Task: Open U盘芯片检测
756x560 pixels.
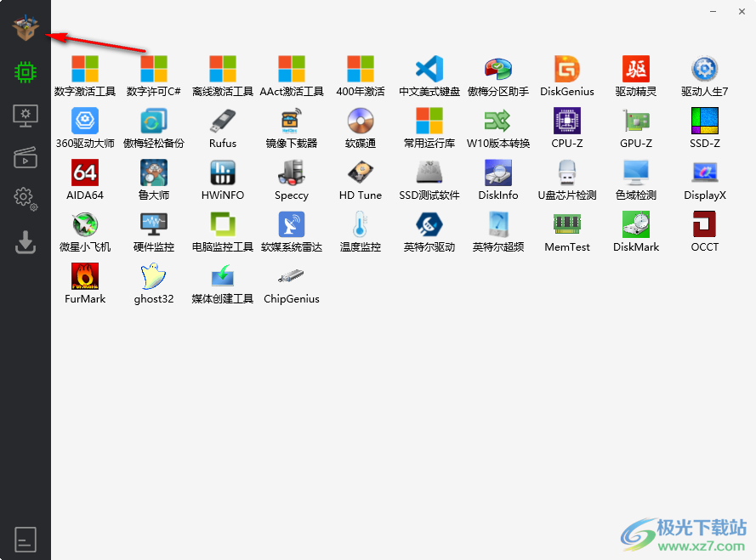Action: pyautogui.click(x=567, y=180)
